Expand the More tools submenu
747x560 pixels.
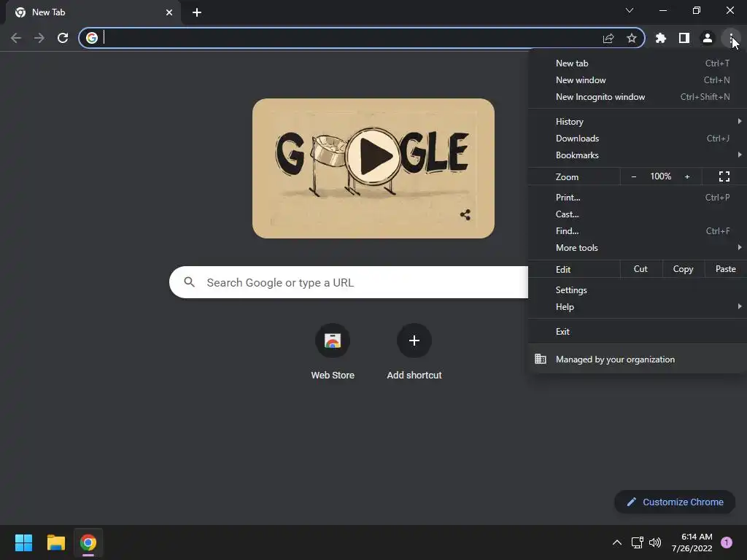click(x=638, y=247)
